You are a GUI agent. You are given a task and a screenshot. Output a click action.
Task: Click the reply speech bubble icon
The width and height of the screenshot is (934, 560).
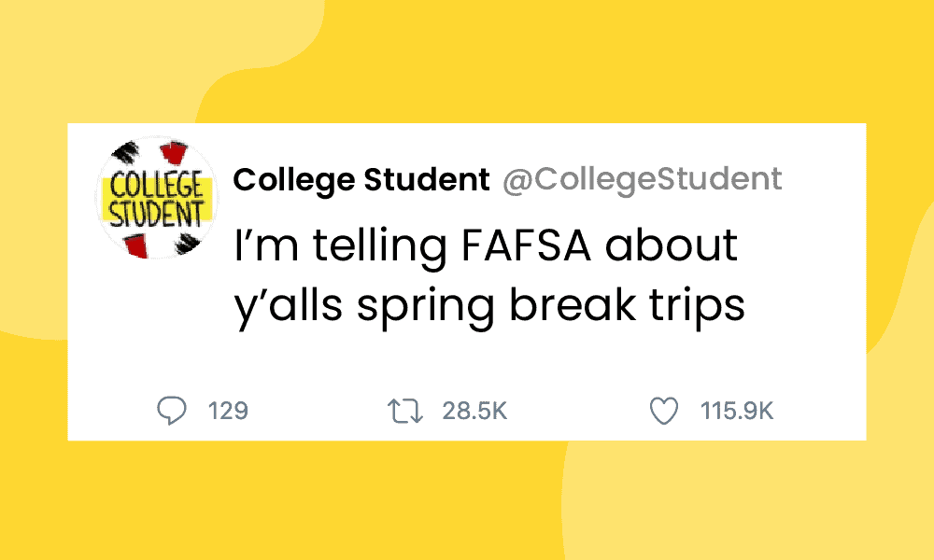[x=171, y=411]
